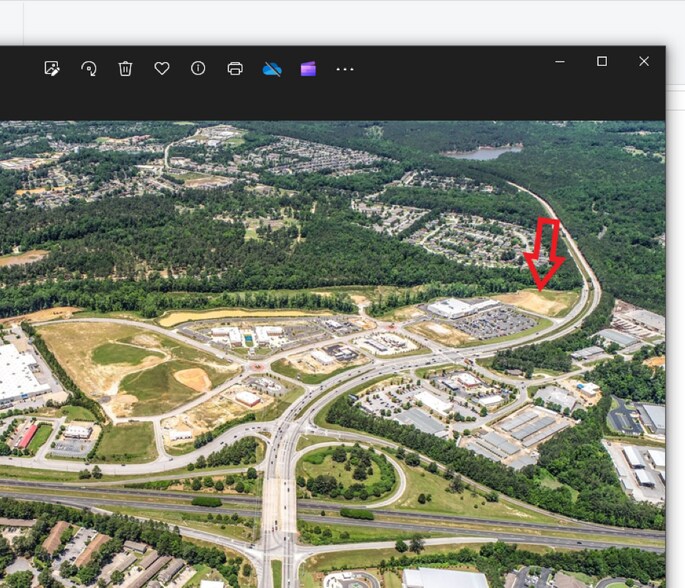Expand the three-dot See more menu

pyautogui.click(x=345, y=69)
